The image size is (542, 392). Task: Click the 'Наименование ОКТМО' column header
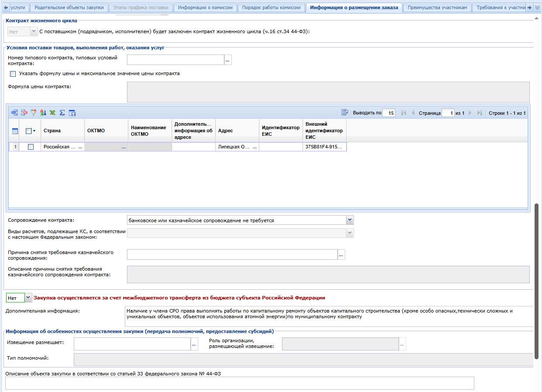click(150, 131)
